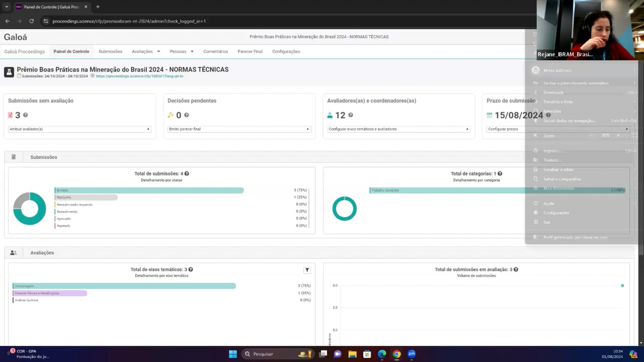The width and height of the screenshot is (644, 362).
Task: Open Zoom from the taskbar
Action: (412, 354)
